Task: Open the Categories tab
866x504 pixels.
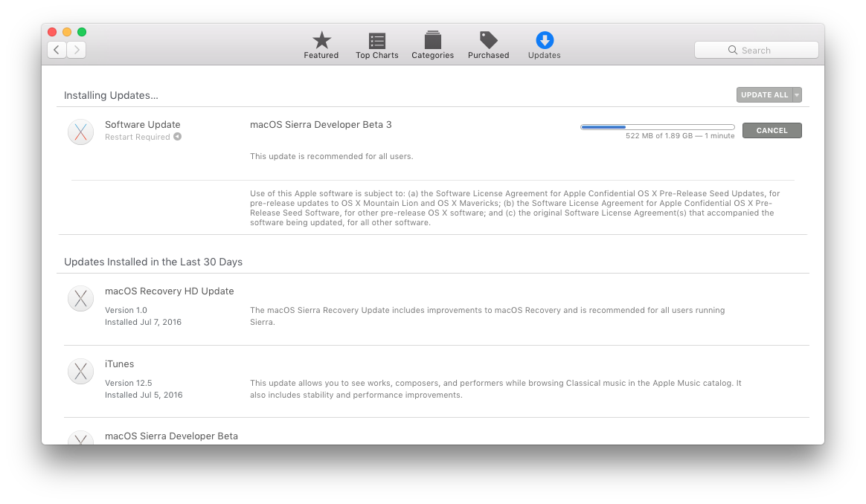Action: [x=432, y=45]
